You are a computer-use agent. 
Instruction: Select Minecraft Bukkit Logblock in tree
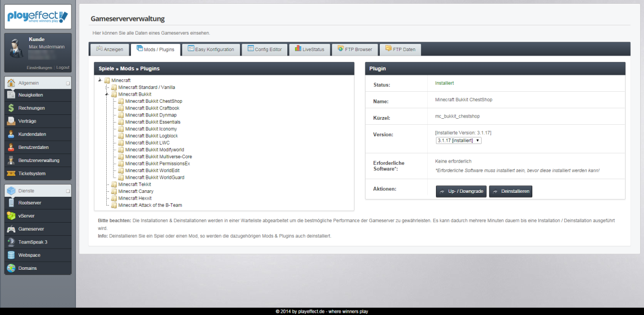(151, 136)
